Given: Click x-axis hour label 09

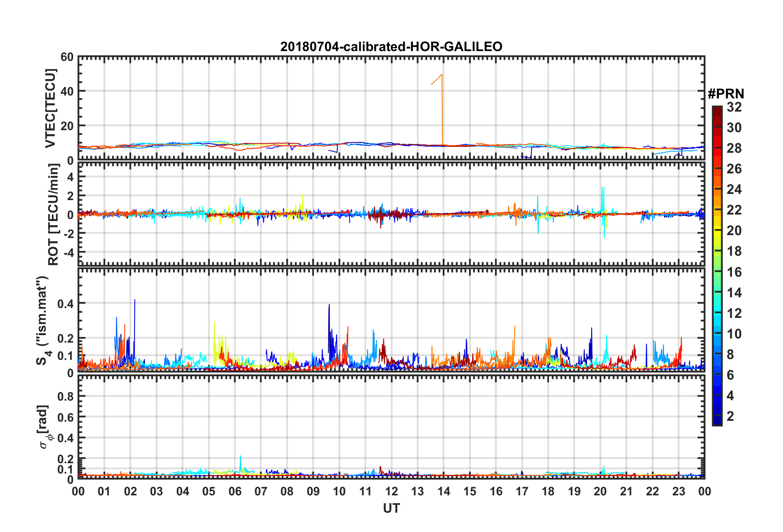Looking at the screenshot, I should click(x=313, y=491).
